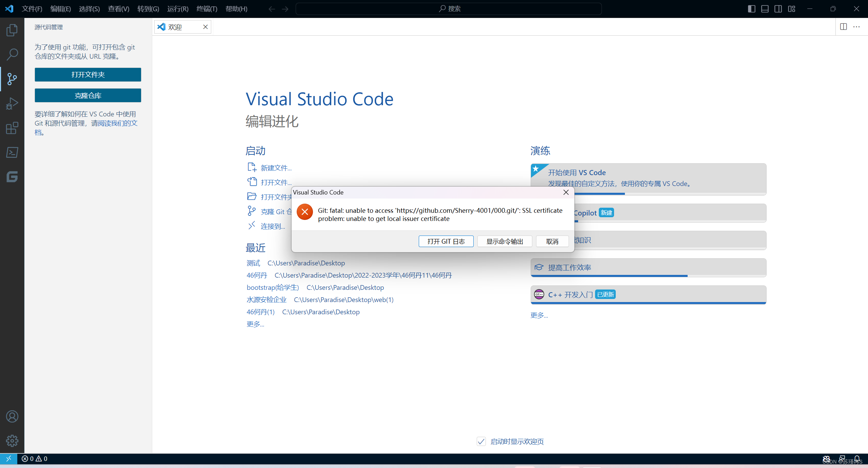This screenshot has height=468, width=868.
Task: Toggle 启动时显示欢迎页 checkbox
Action: coord(481,442)
